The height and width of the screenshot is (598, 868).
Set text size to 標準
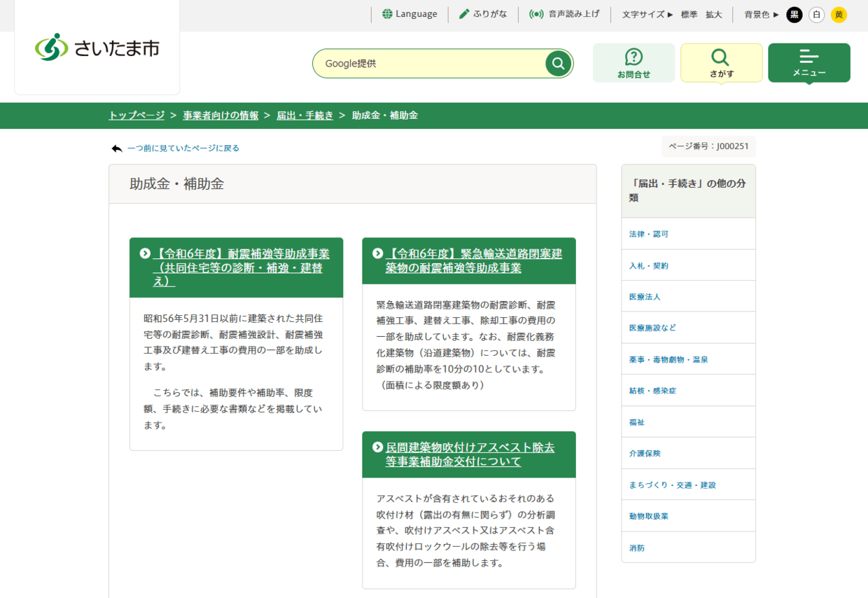689,15
